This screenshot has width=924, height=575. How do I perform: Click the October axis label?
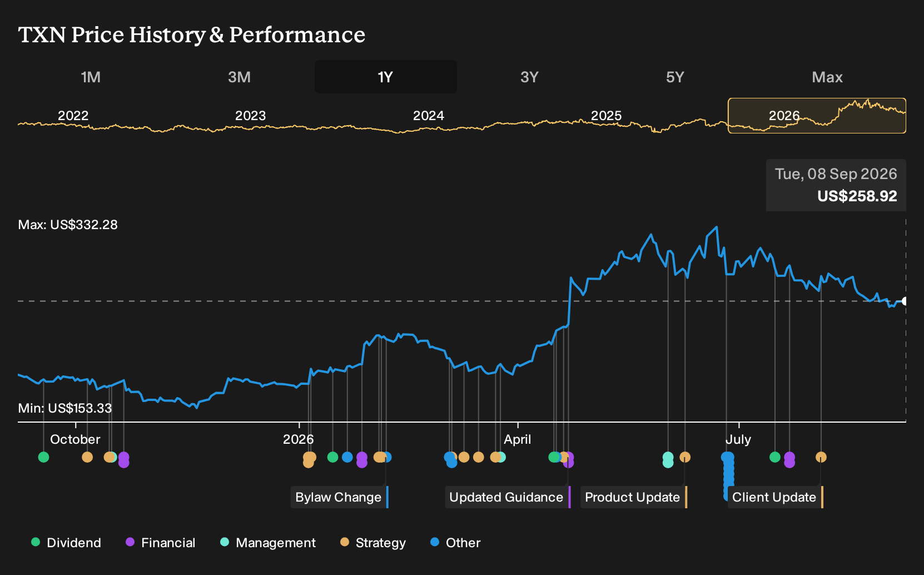75,439
